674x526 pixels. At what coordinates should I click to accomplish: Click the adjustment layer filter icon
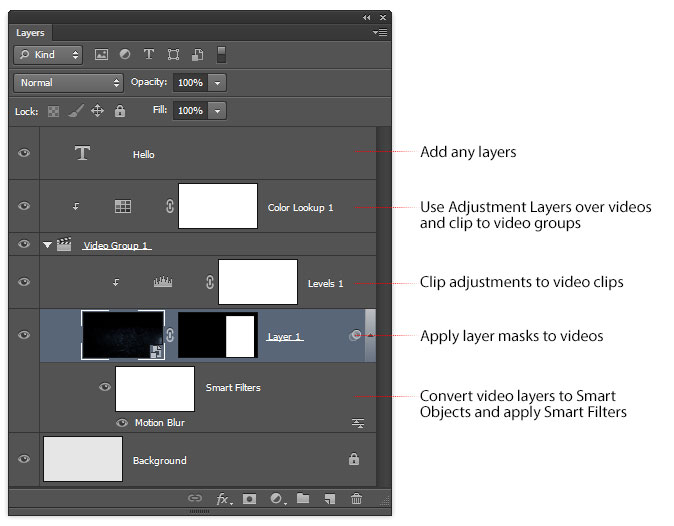[x=125, y=55]
